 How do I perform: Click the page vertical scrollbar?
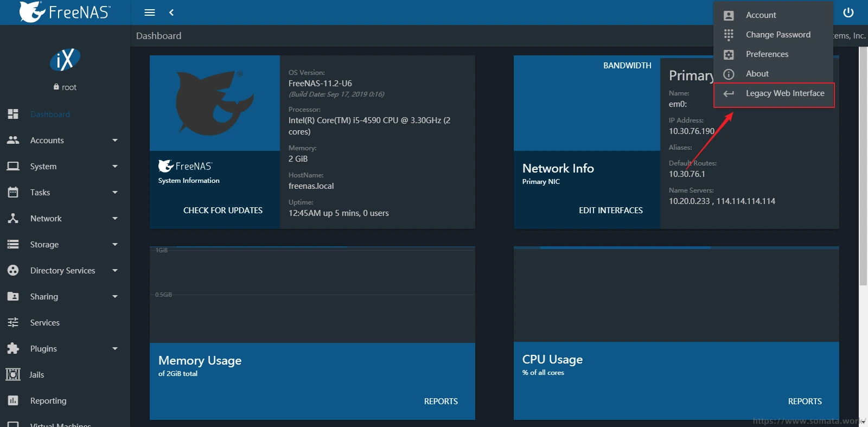863,163
